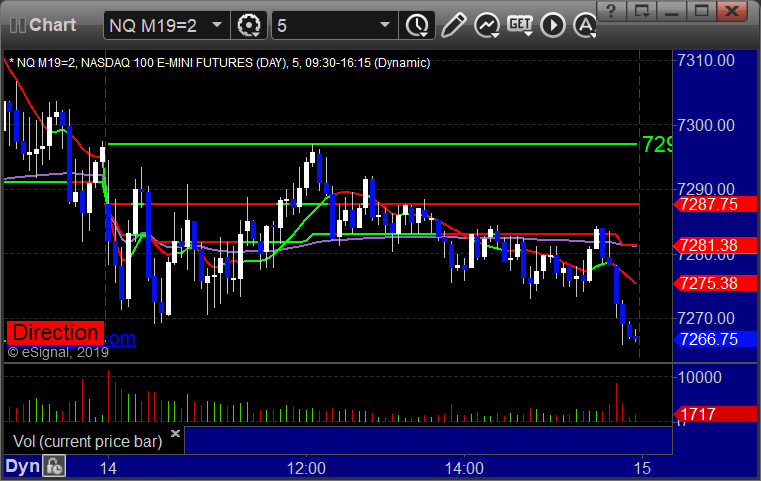Click the red Direction button
This screenshot has height=481, width=761.
[x=54, y=333]
